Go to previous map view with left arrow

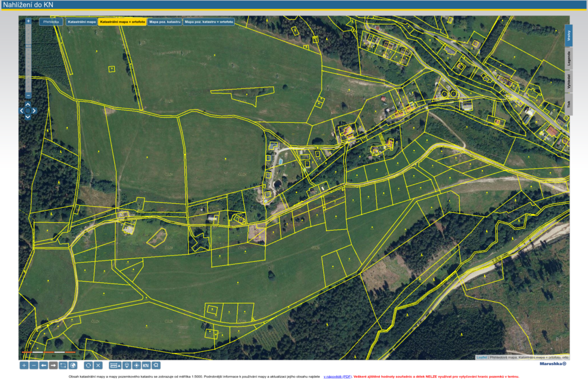point(44,365)
